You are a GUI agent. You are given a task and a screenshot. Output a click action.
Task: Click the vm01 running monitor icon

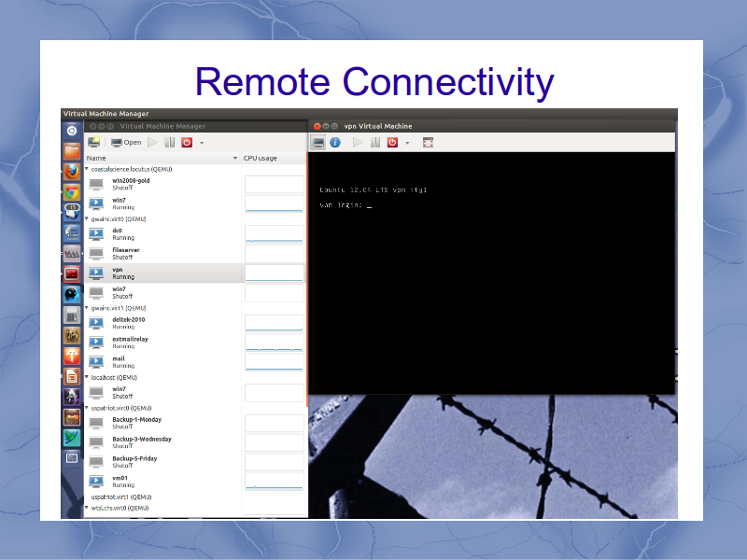pyautogui.click(x=96, y=482)
